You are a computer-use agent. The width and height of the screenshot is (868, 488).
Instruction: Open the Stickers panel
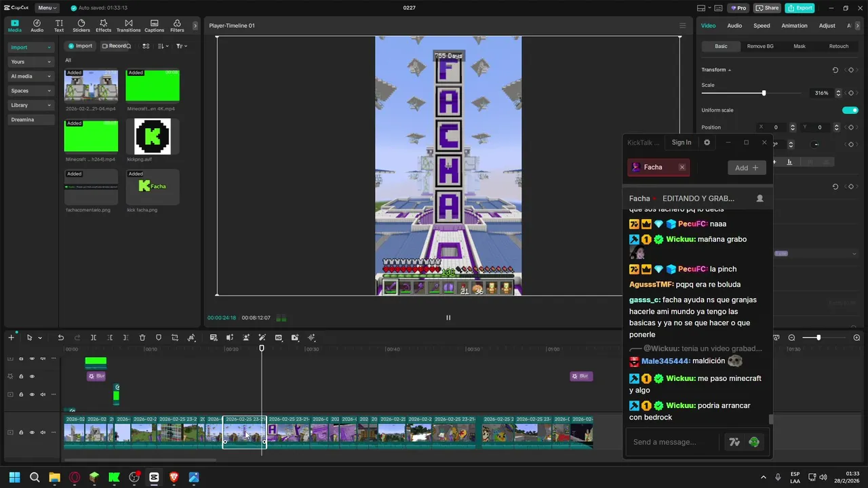pyautogui.click(x=81, y=26)
